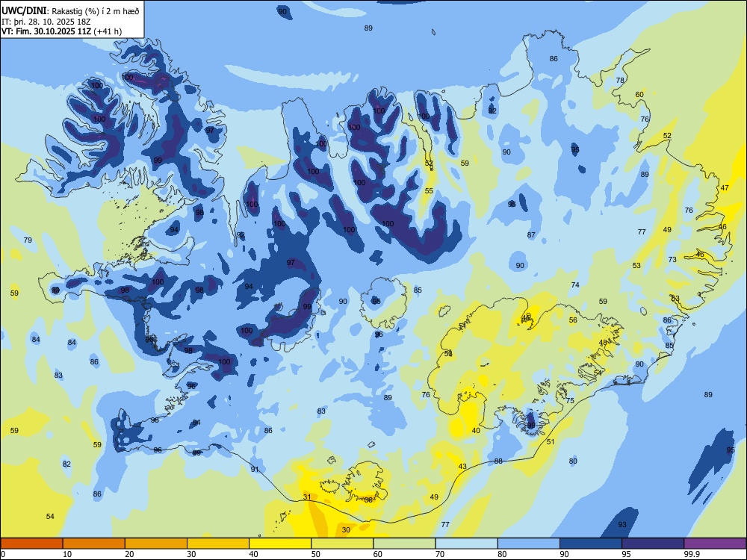Pick the light green 60–70 legend swatch
This screenshot has width=747, height=560.
[404, 544]
